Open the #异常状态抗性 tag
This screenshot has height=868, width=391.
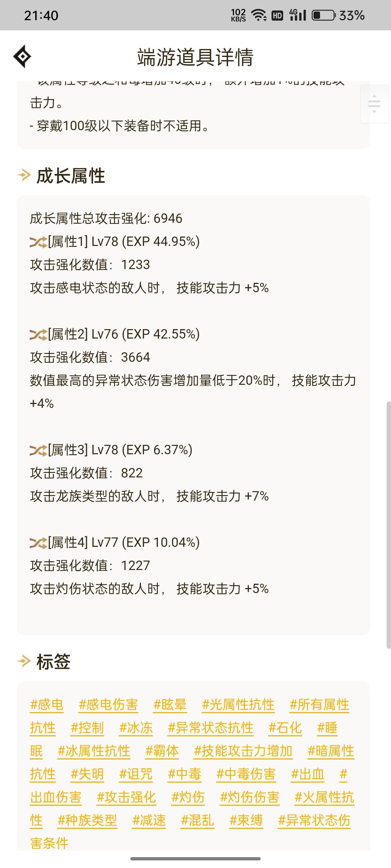[x=210, y=728]
